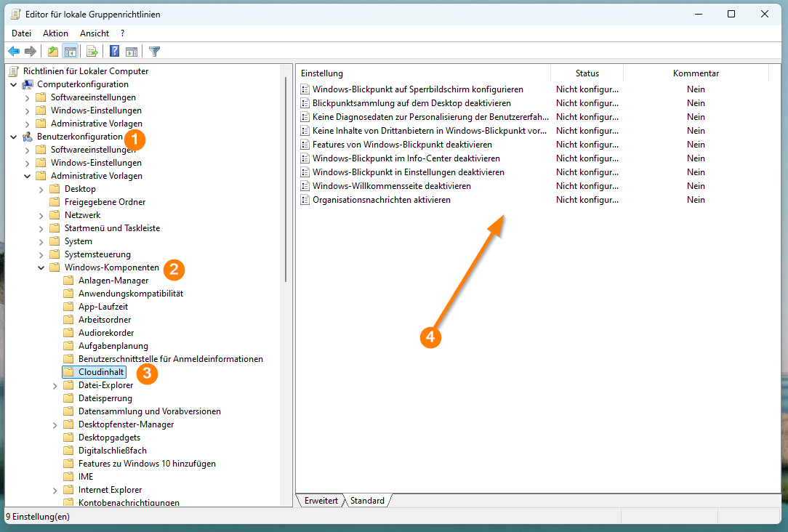The height and width of the screenshot is (532, 788).
Task: Click the Forward arrow toolbar icon
Action: point(31,52)
